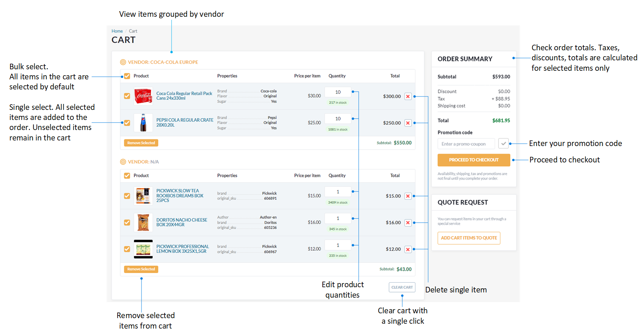The width and height of the screenshot is (644, 336).
Task: Remove selected items from Coca-Cola Europe group
Action: tap(141, 143)
